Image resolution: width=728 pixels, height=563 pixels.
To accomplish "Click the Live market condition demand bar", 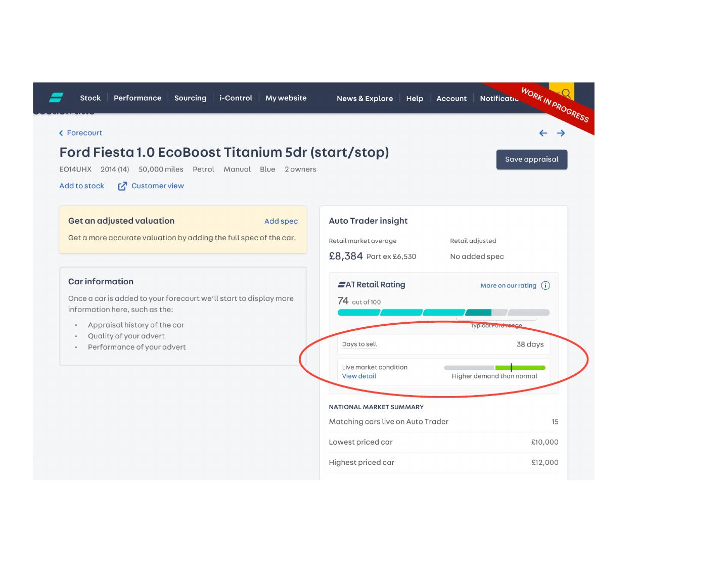I will point(494,368).
